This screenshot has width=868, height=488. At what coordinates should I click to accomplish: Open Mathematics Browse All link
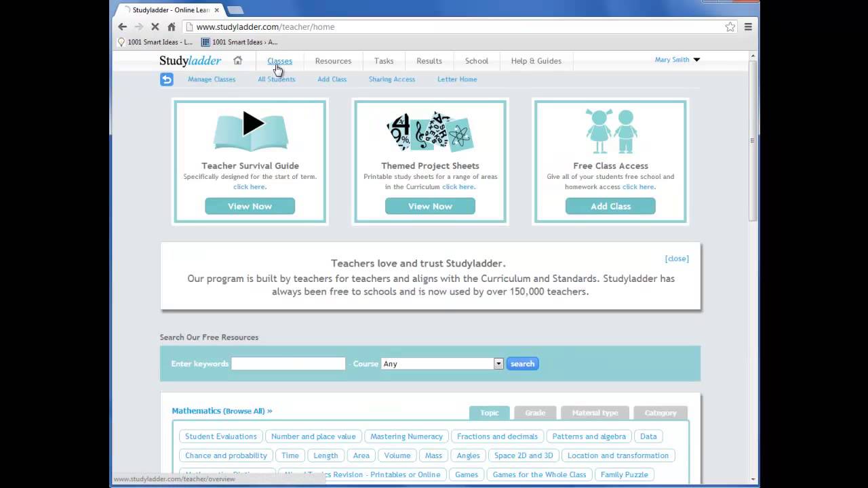[x=222, y=411]
